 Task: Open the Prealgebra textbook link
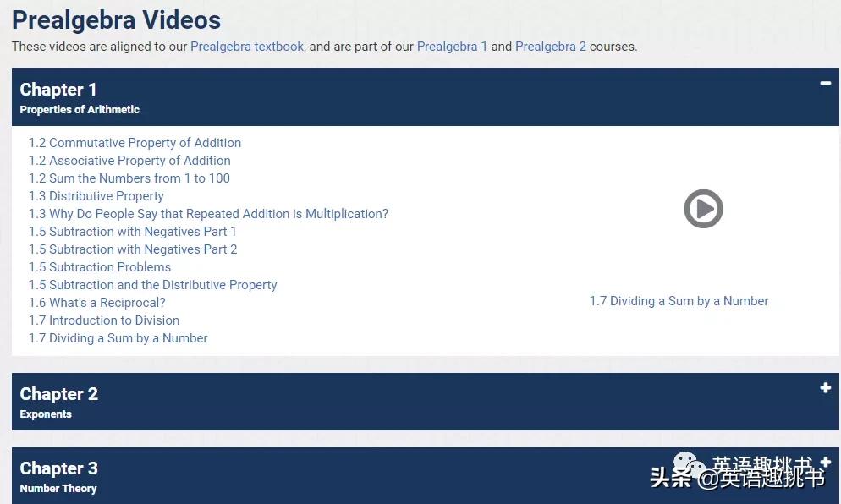point(246,47)
